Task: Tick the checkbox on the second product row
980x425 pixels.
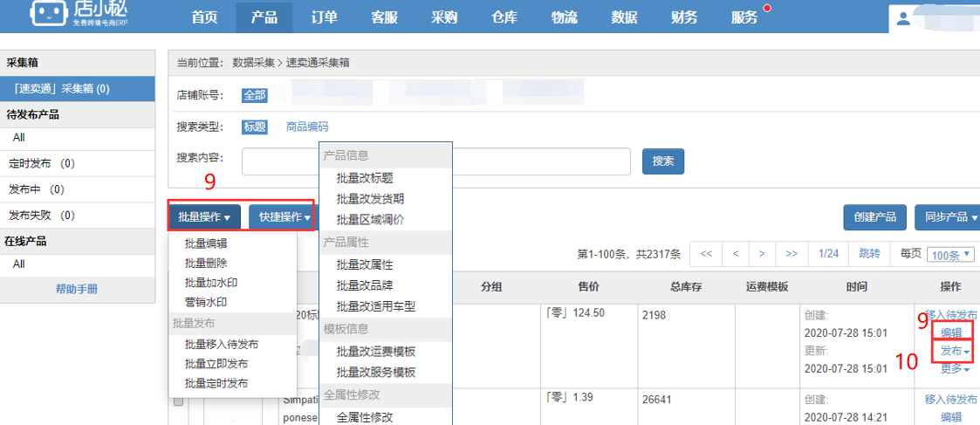Action: [179, 401]
